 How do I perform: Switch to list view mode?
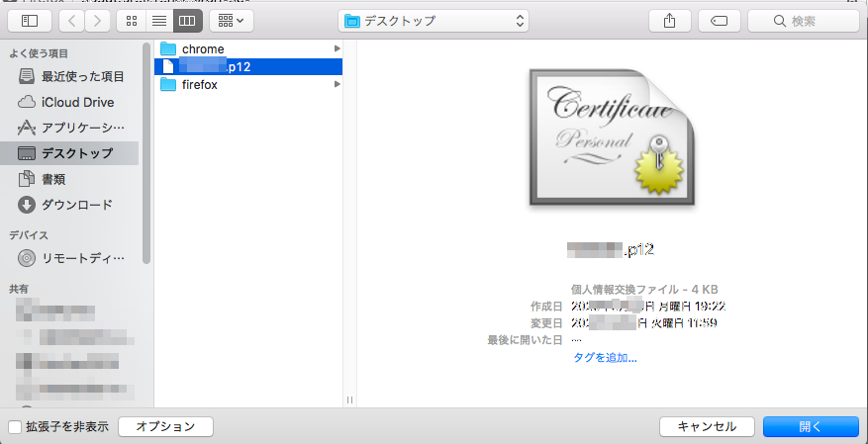(158, 20)
